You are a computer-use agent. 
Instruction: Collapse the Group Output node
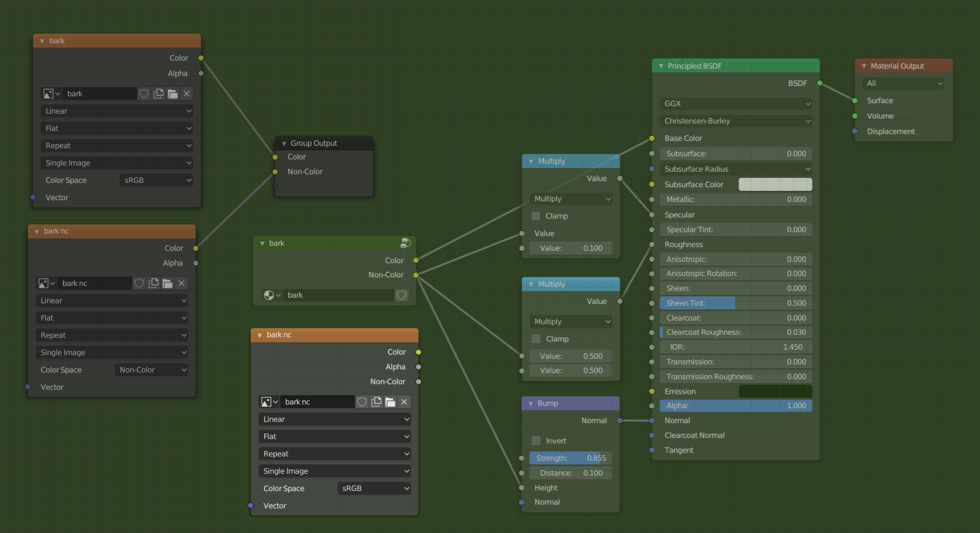pyautogui.click(x=284, y=143)
